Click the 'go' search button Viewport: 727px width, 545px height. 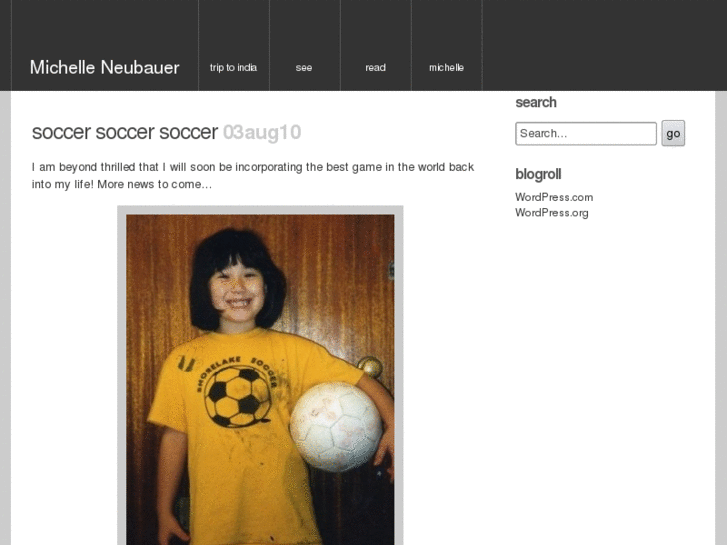coord(673,134)
